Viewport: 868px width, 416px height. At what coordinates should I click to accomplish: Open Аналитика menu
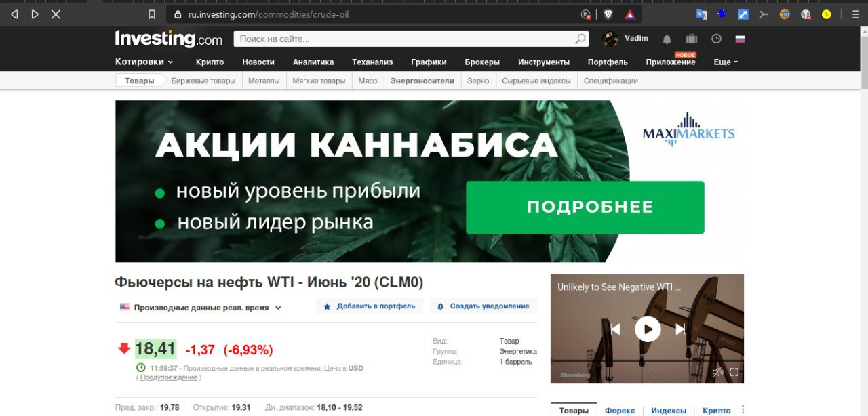point(313,62)
